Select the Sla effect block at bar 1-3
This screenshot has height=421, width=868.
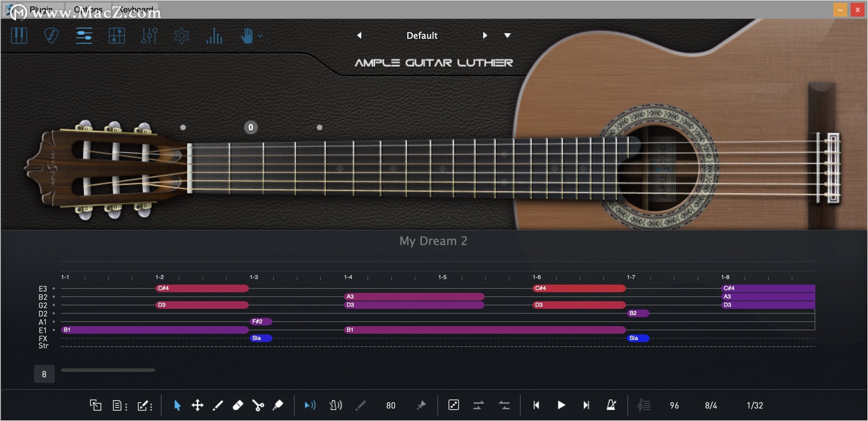pyautogui.click(x=261, y=338)
